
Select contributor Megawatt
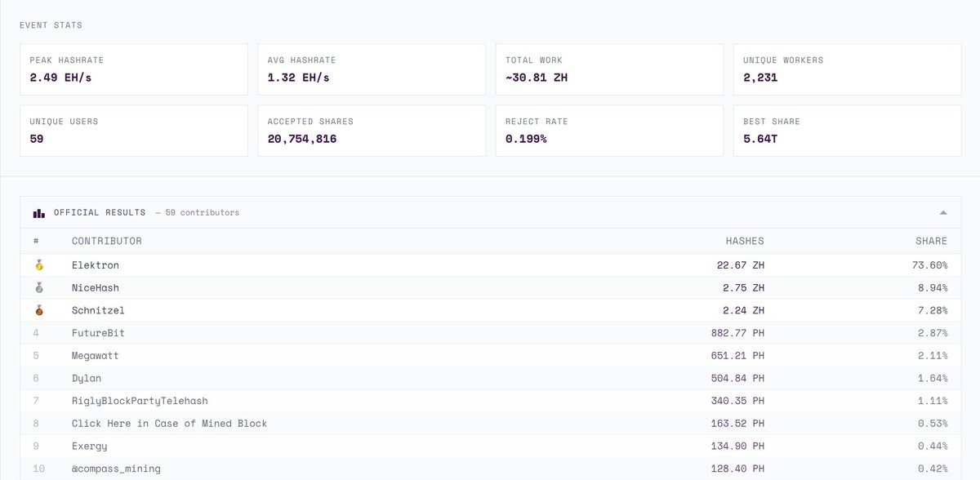point(96,356)
